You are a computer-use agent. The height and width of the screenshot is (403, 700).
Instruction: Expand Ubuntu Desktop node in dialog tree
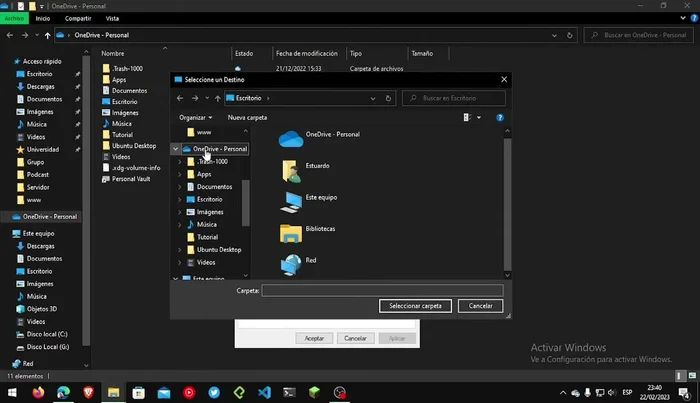179,249
